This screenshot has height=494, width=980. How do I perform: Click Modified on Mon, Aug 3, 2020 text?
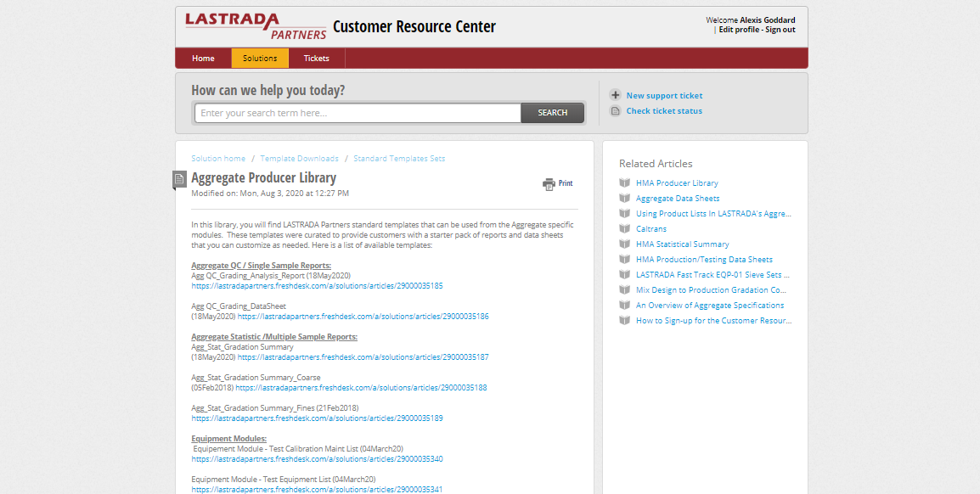click(x=270, y=194)
